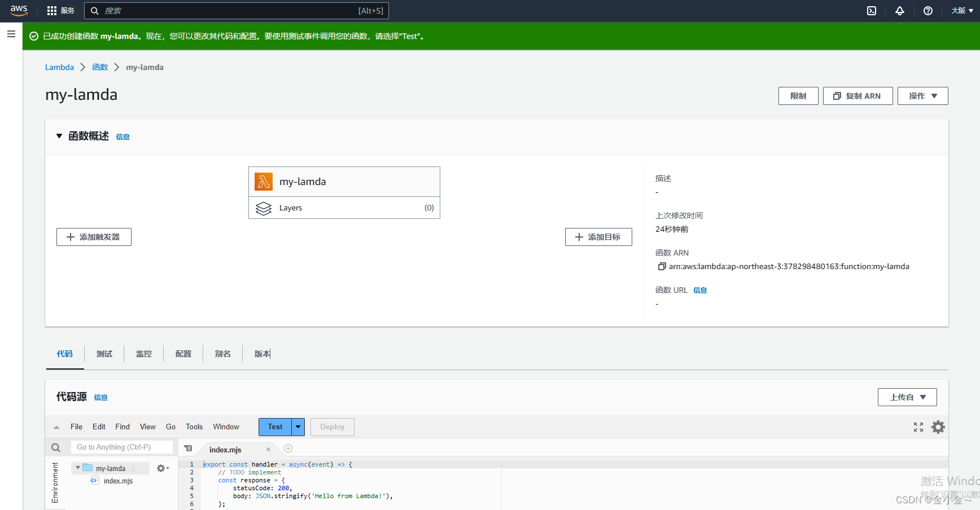Screen dimensions: 980x510
Task: Add a new editor tab with plus icon
Action: [288, 449]
